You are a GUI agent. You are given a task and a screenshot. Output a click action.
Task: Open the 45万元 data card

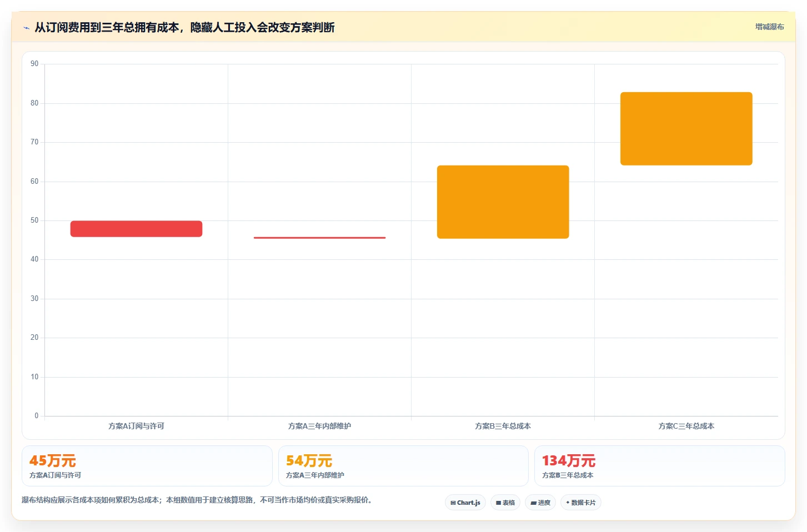click(x=147, y=466)
